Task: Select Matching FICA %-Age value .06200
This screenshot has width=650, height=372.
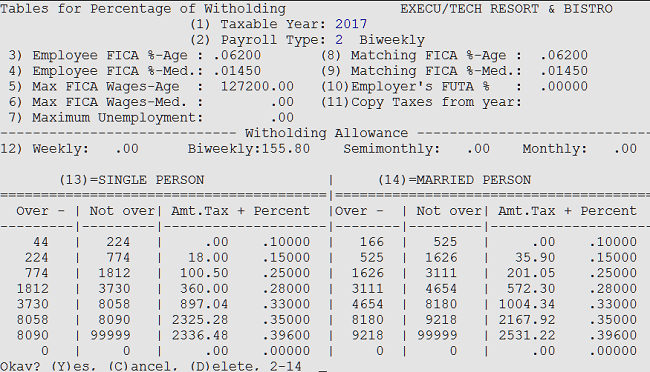Action: (564, 55)
